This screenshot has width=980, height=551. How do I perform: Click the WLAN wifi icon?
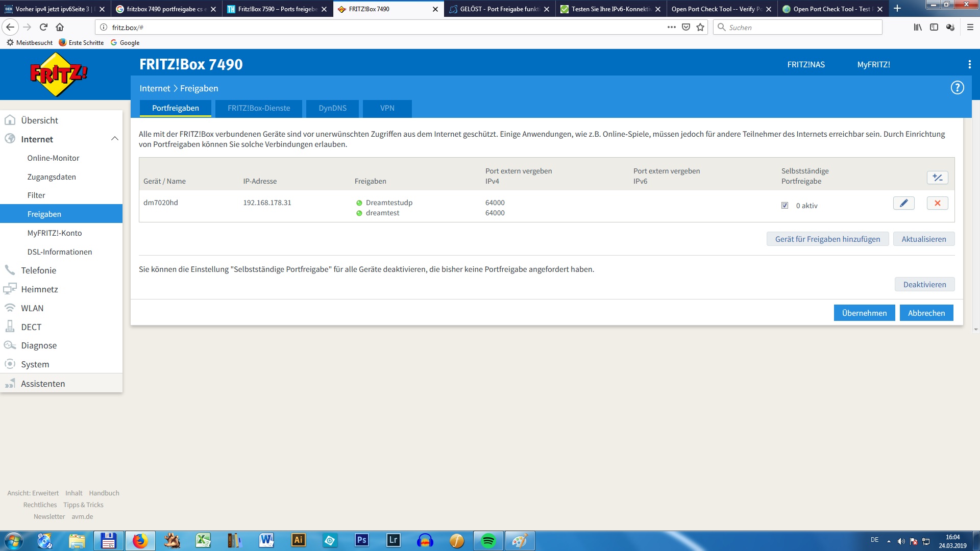coord(10,308)
